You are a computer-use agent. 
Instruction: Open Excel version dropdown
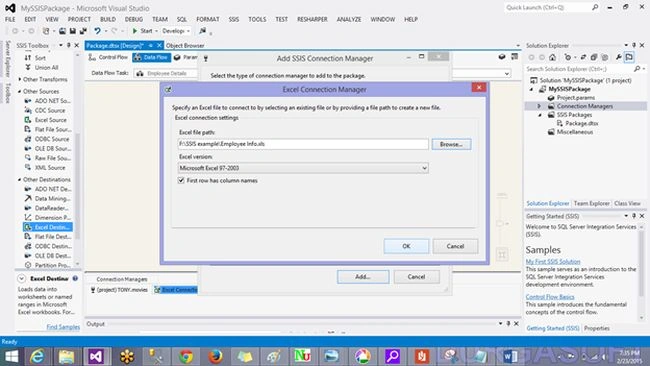point(303,168)
